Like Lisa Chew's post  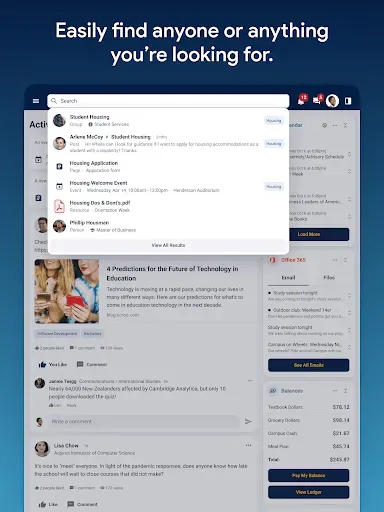pos(48,504)
